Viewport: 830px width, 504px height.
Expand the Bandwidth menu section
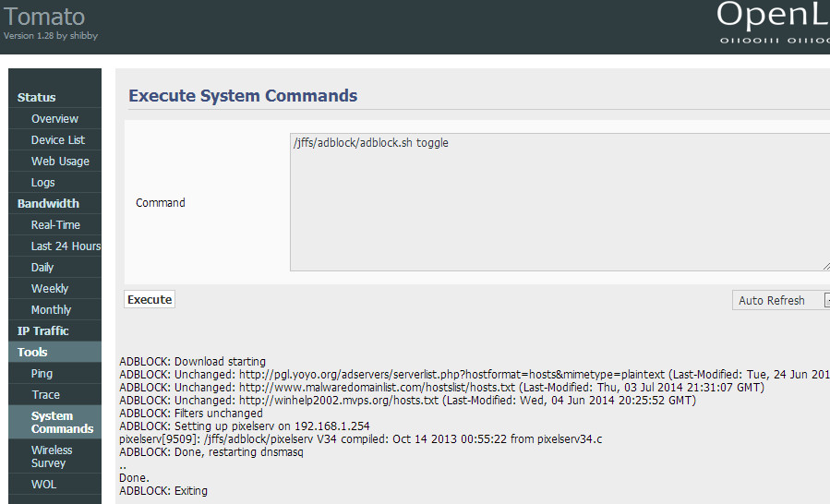[x=48, y=203]
